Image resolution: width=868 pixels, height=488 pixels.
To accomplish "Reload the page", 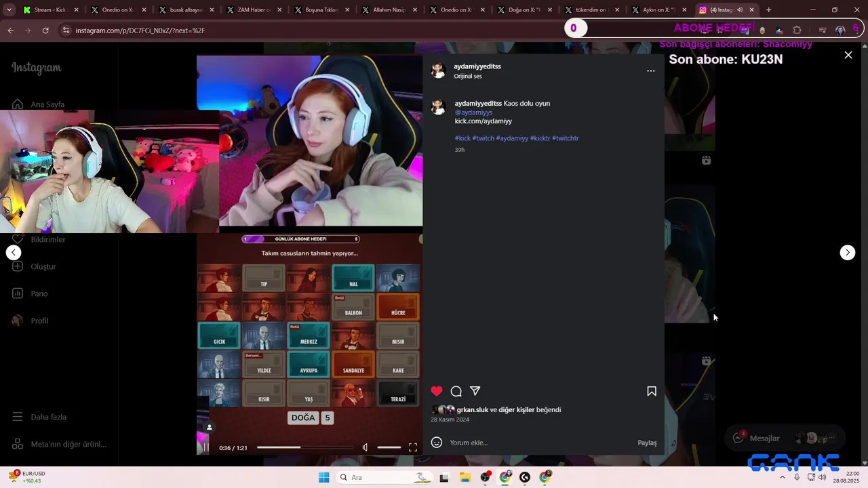I will click(x=45, y=30).
